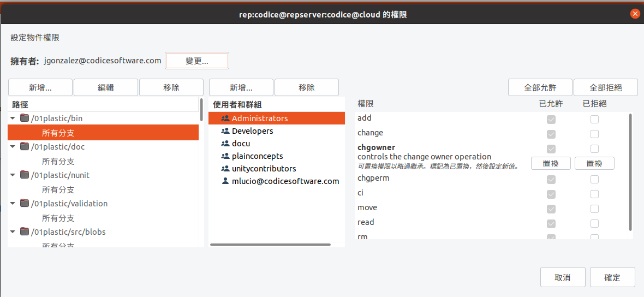Collapse the /01plastic/src/blobs path node

tap(13, 231)
